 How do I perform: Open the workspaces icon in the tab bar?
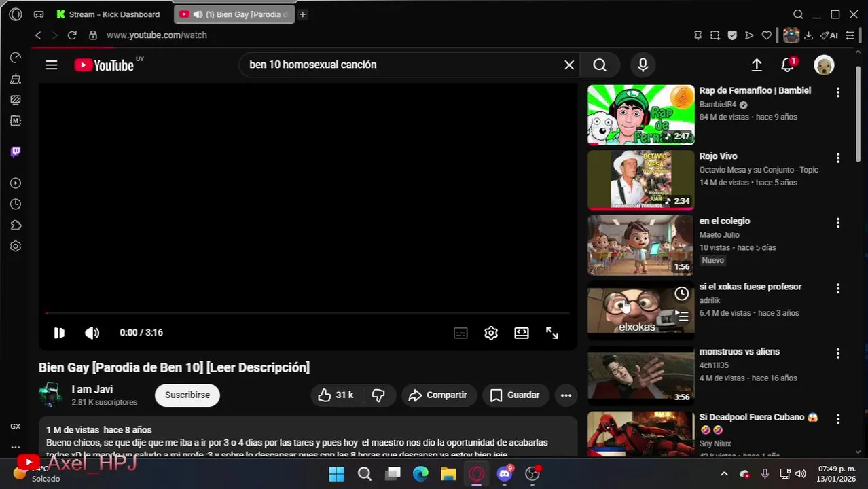coord(38,14)
